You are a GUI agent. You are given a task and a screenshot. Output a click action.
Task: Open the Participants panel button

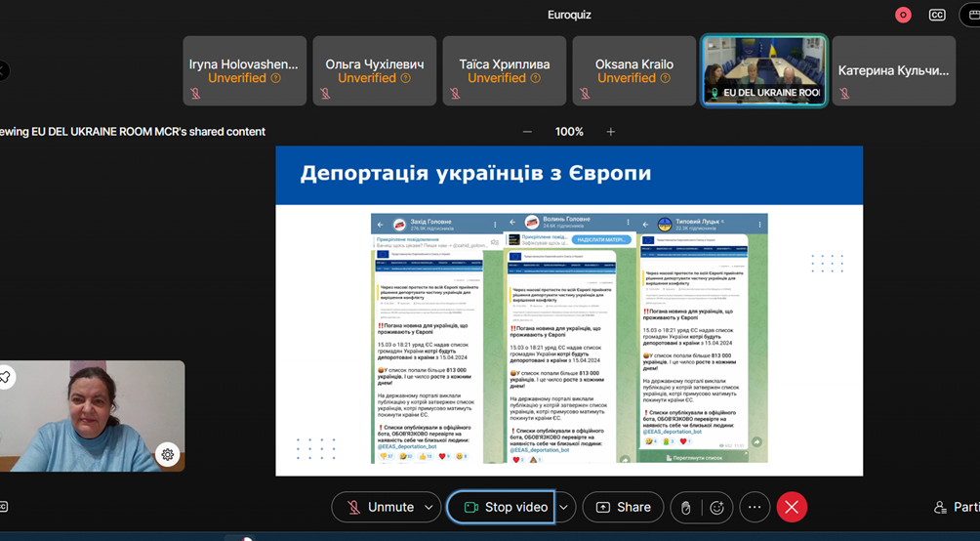tap(957, 507)
